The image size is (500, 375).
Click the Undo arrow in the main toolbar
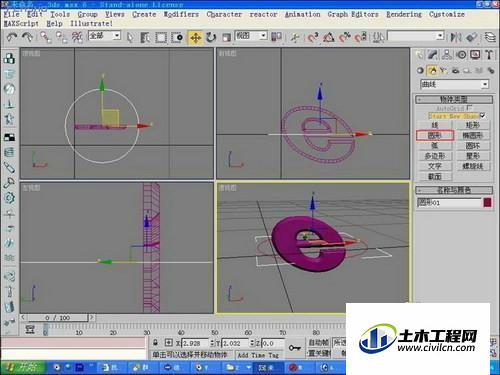pyautogui.click(x=12, y=37)
